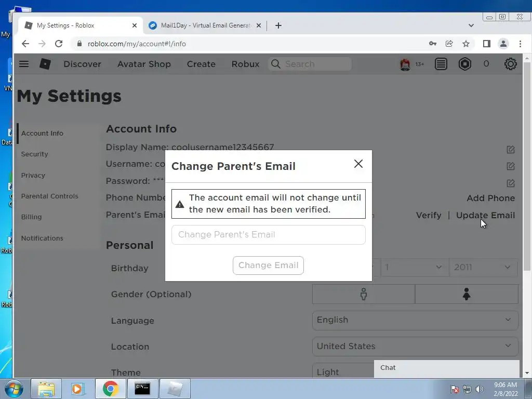Open the notifications stream icon
Screen dimensions: 532x399
coord(441,64)
